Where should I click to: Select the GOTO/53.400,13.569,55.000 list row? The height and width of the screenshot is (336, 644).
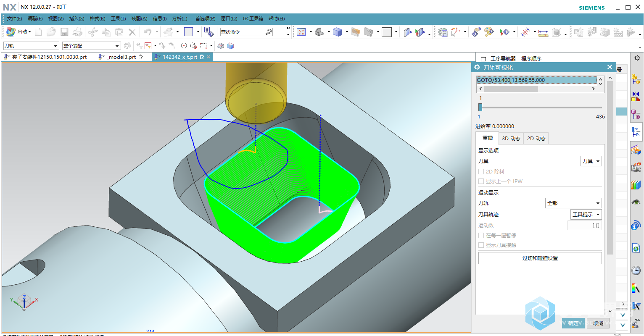coord(536,80)
